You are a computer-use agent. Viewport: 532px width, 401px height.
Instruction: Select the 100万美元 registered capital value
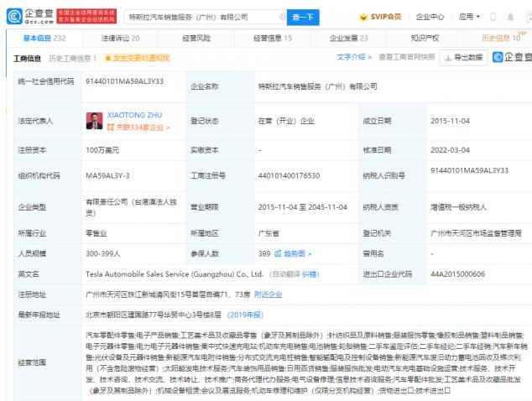pyautogui.click(x=102, y=150)
